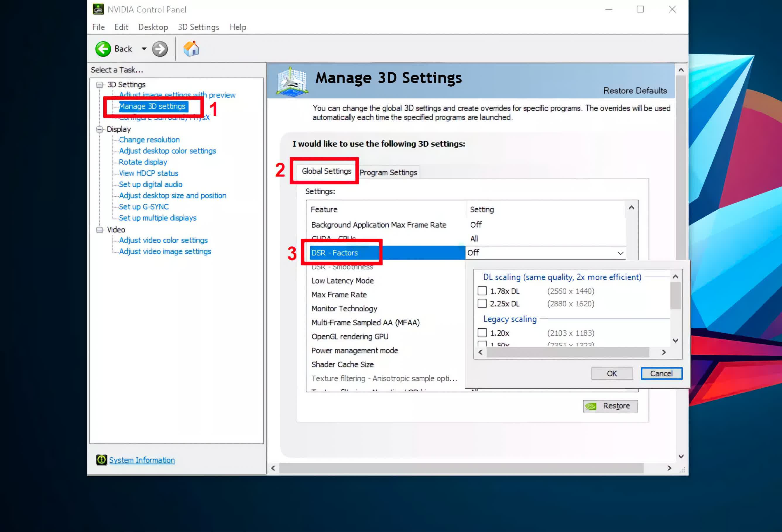Switch to the Program Settings tab
This screenshot has width=782, height=532.
coord(388,172)
